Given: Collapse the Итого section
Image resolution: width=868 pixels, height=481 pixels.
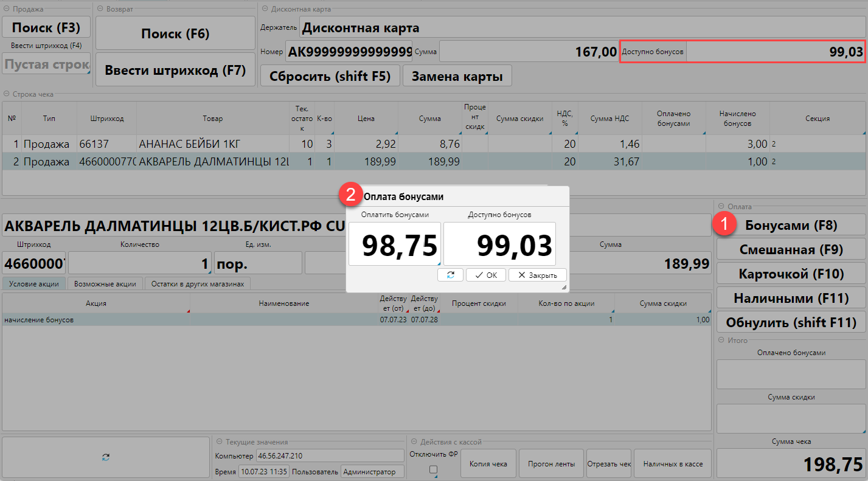Looking at the screenshot, I should [721, 340].
